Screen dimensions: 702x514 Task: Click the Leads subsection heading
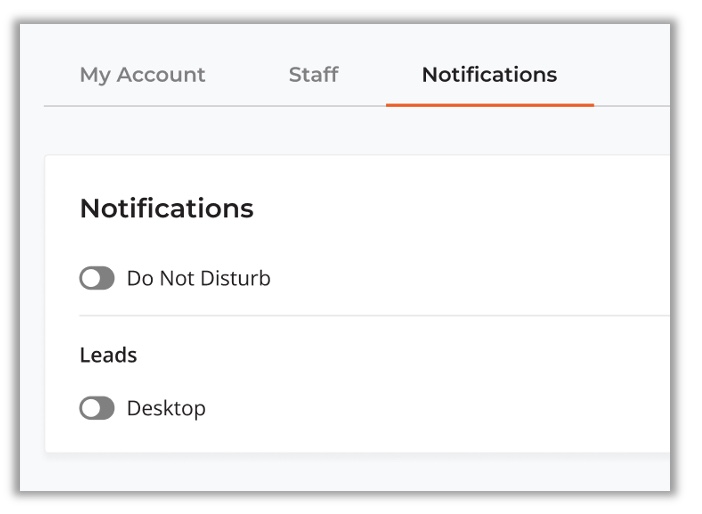pos(108,355)
